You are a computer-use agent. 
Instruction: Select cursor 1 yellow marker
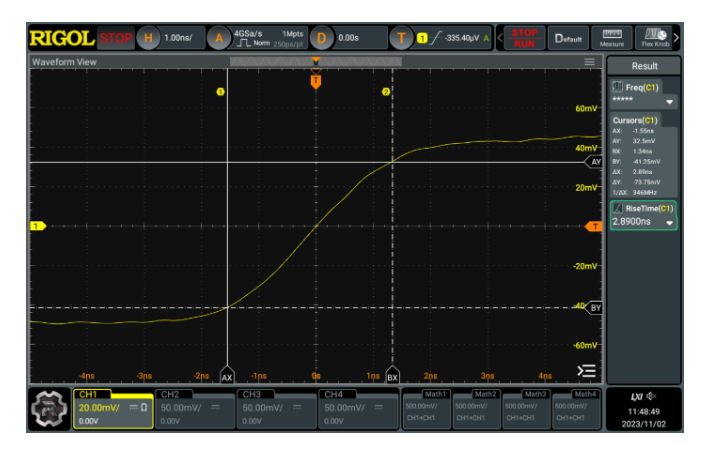click(220, 92)
